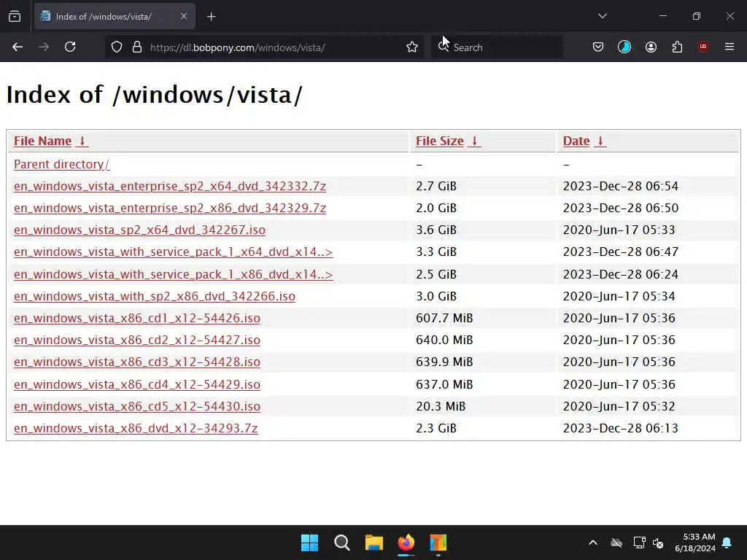Click the Index of /windows/vista/ heading

click(x=155, y=95)
